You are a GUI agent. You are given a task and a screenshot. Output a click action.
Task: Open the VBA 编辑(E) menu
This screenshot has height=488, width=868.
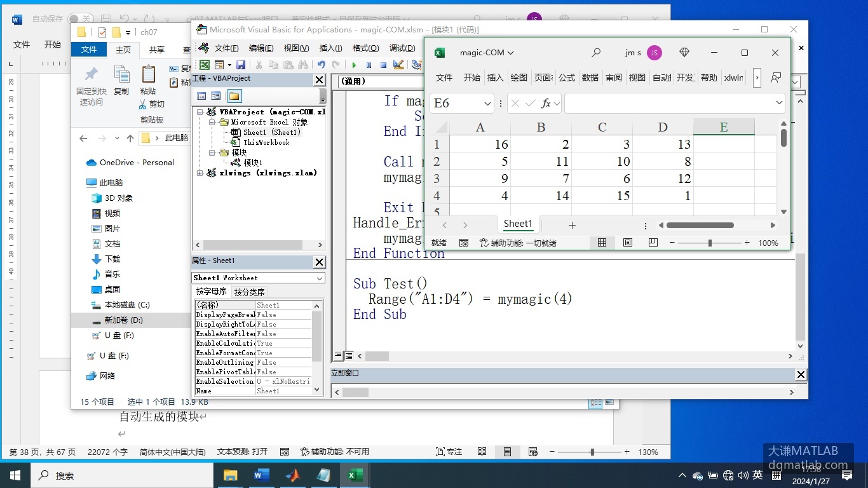261,48
